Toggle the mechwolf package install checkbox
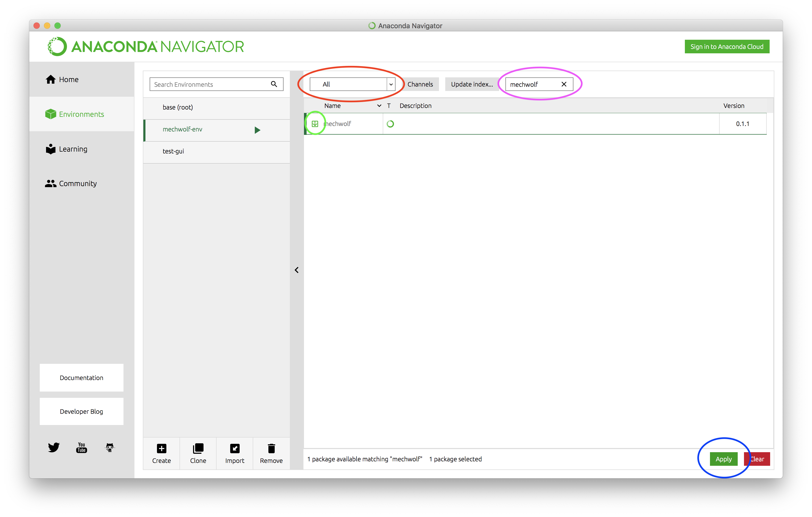 (x=315, y=124)
